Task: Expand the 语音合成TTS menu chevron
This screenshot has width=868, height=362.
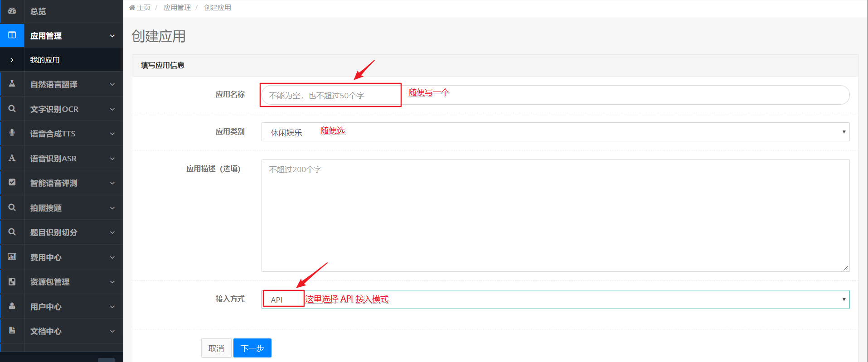Action: (112, 134)
